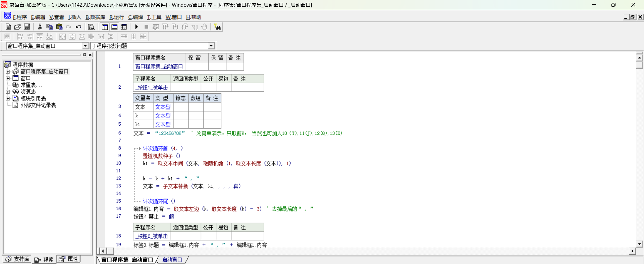Click the Align Right edges icon
This screenshot has width=644, height=264.
coord(30,37)
